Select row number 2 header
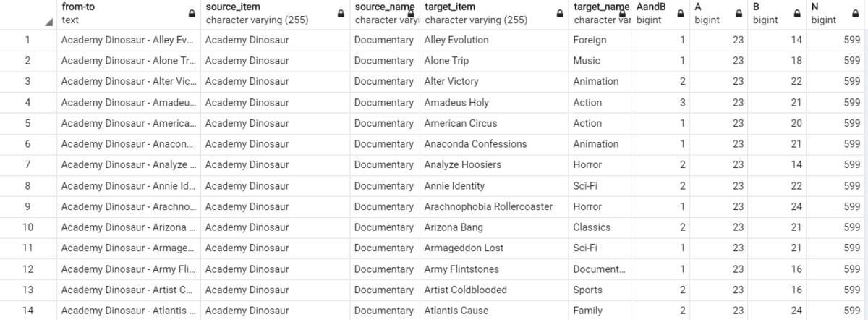 click(28, 61)
